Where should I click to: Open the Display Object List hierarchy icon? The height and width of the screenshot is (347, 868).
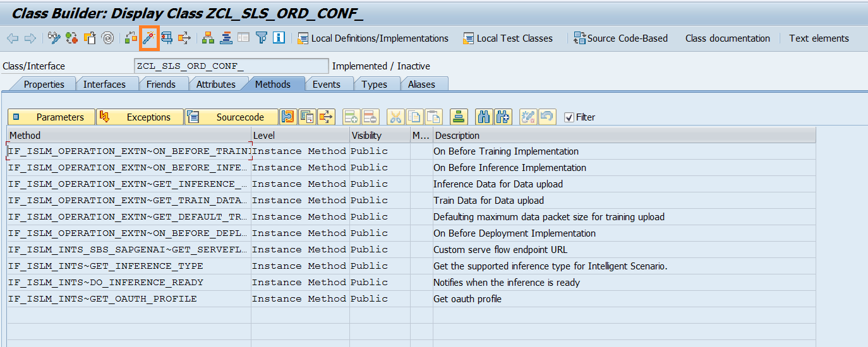208,38
